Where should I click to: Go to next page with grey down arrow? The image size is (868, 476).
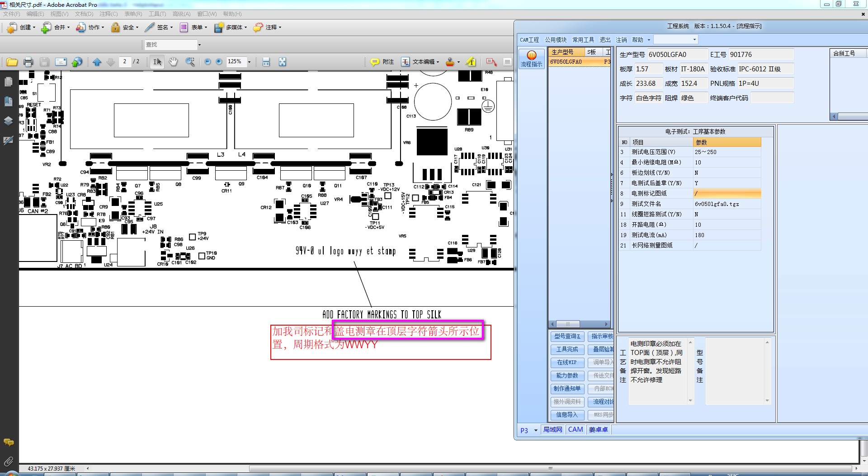click(110, 62)
